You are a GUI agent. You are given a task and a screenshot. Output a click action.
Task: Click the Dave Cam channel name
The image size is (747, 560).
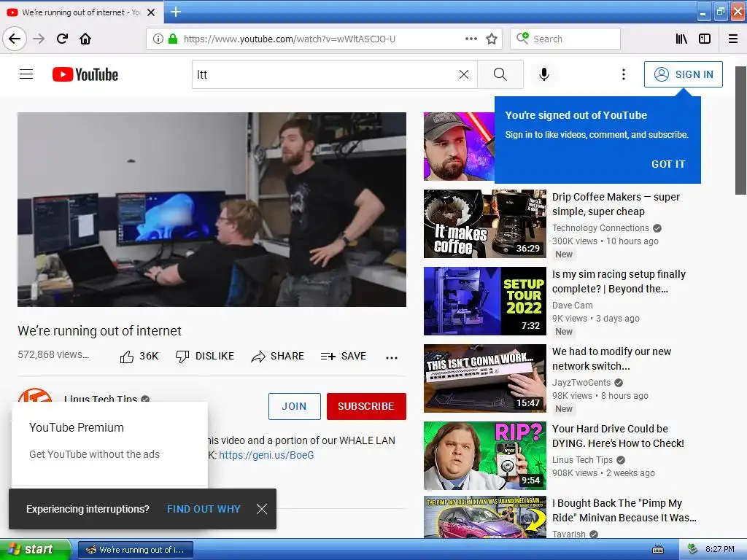(x=572, y=306)
